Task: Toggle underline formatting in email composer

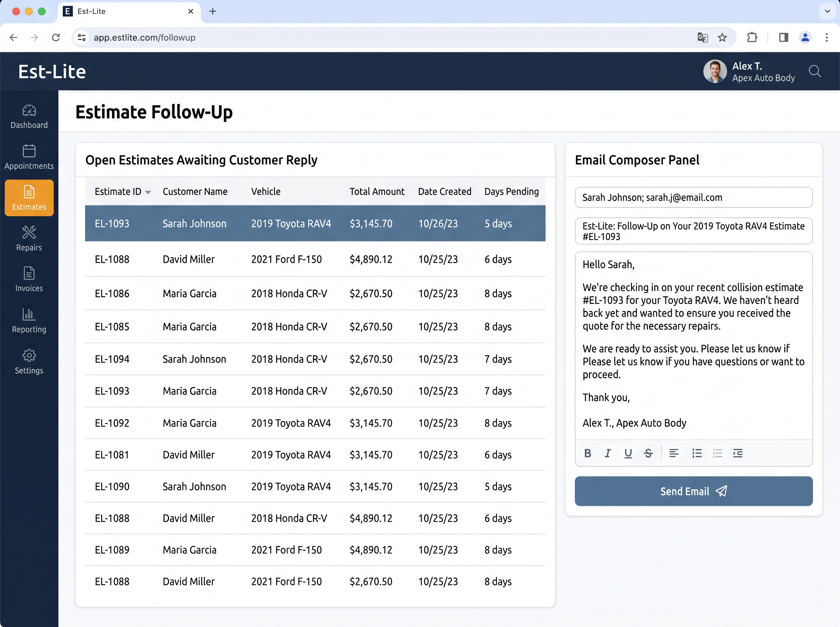Action: pos(628,453)
